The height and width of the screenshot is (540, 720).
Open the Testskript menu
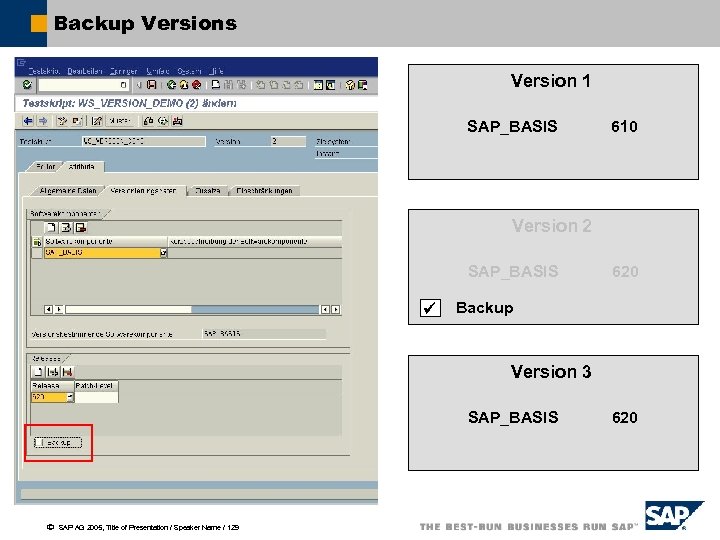pos(45,71)
